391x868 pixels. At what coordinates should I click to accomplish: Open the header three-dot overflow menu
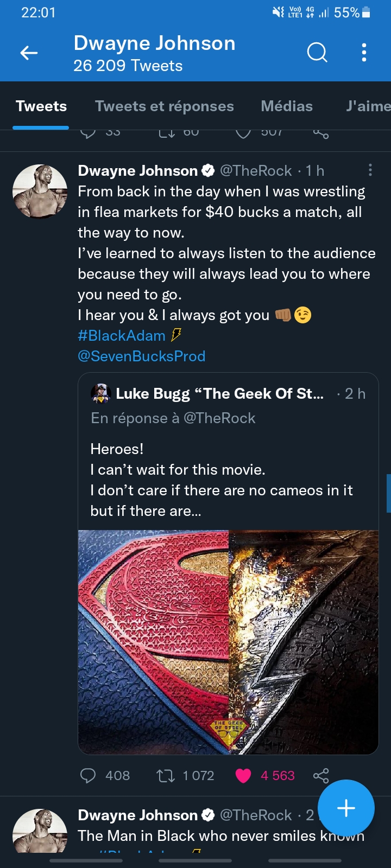point(364,53)
